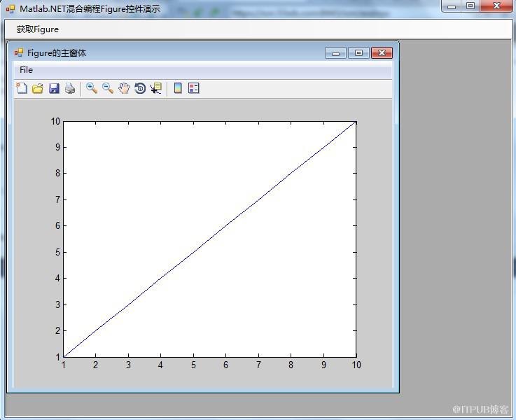The image size is (516, 420).
Task: Maximize the Figure的主窗体 child window
Action: (358, 53)
